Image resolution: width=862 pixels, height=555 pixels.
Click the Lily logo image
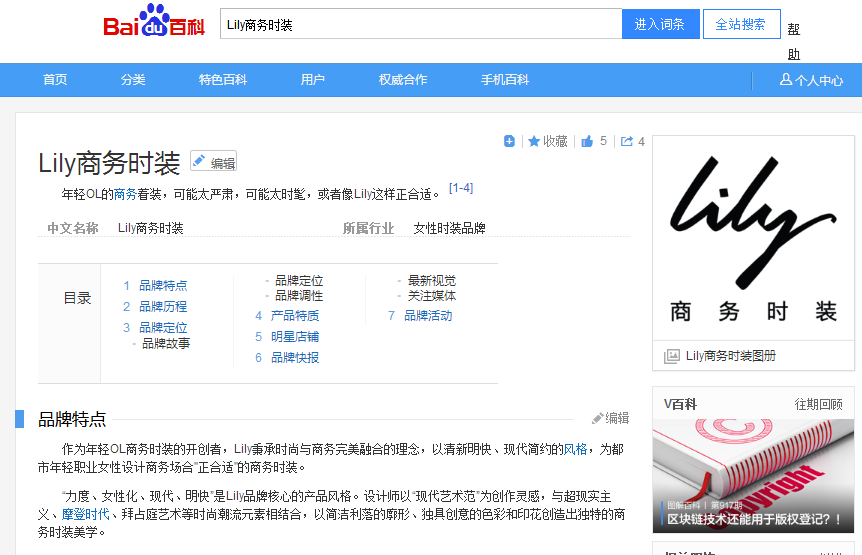click(753, 238)
